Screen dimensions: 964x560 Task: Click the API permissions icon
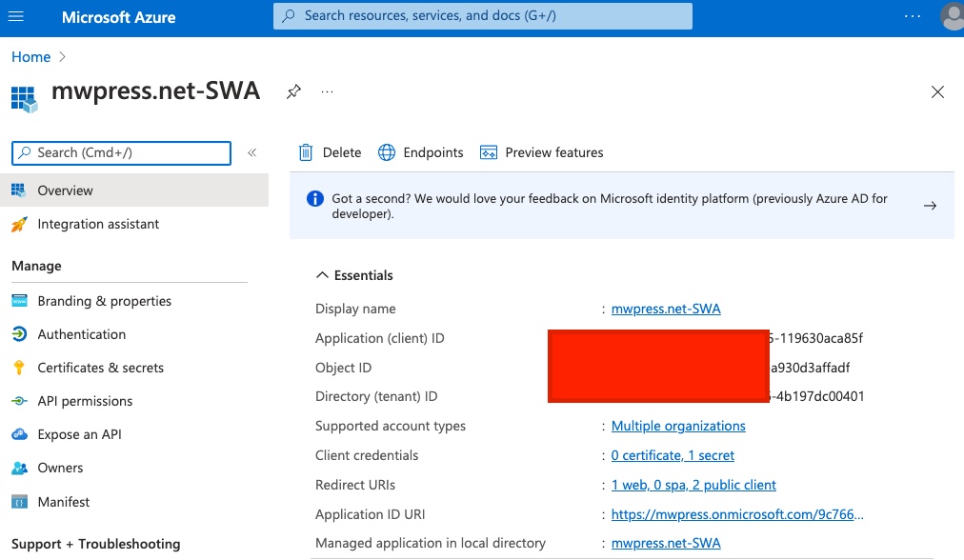[x=19, y=401]
